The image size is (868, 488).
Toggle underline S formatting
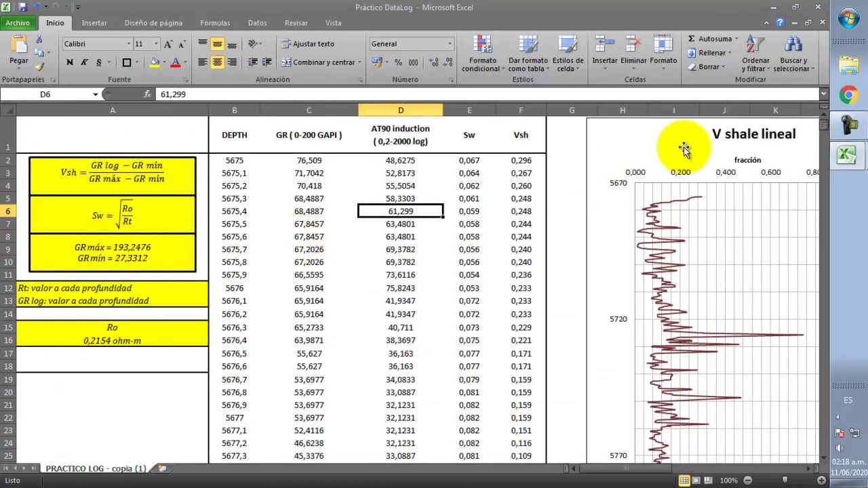pyautogui.click(x=99, y=62)
